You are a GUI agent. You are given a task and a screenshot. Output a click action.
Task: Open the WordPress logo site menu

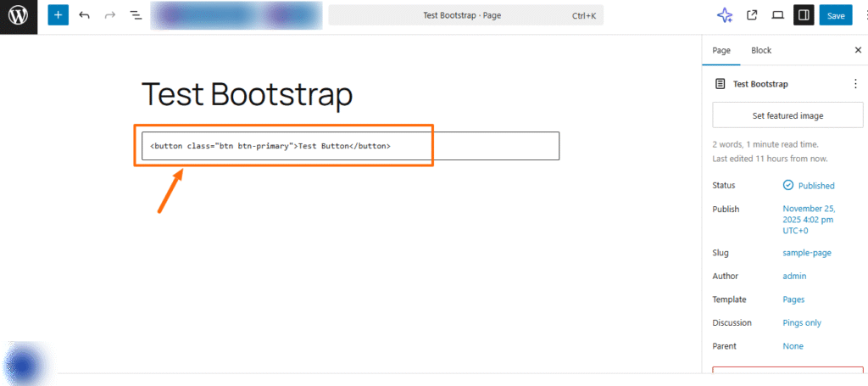(x=19, y=16)
